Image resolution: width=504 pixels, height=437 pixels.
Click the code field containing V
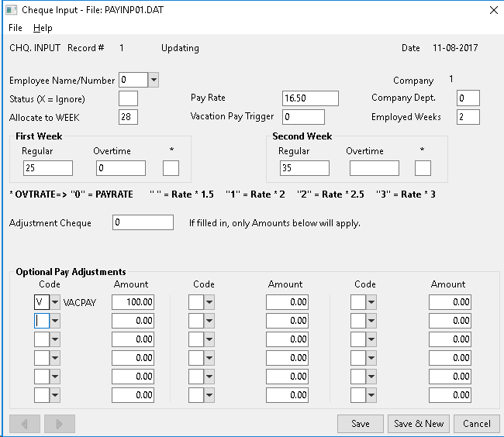(42, 302)
